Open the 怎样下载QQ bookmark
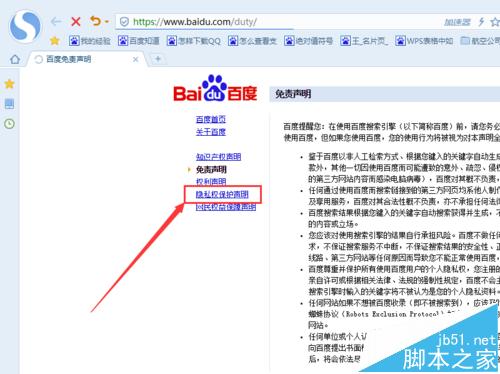Screen dimensions: 500x374 [x=194, y=41]
